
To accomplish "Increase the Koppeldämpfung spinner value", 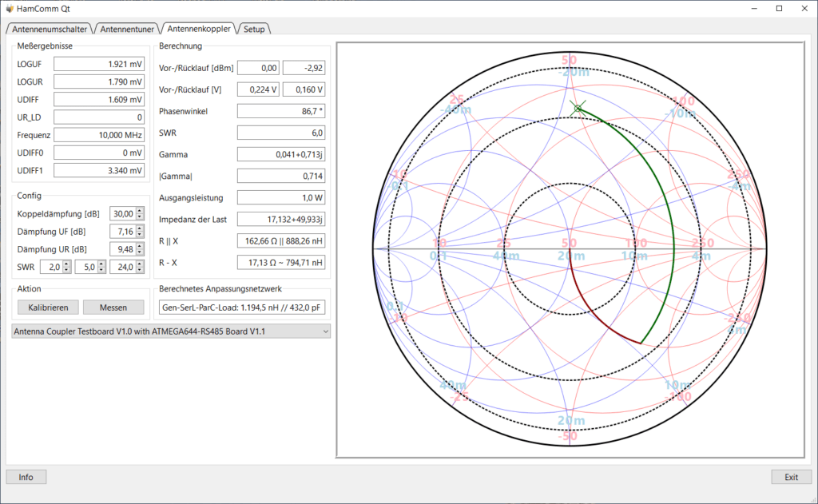I will click(x=139, y=211).
